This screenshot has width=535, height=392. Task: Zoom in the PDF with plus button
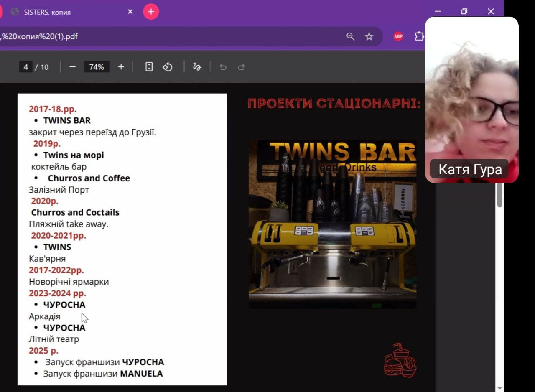point(121,67)
